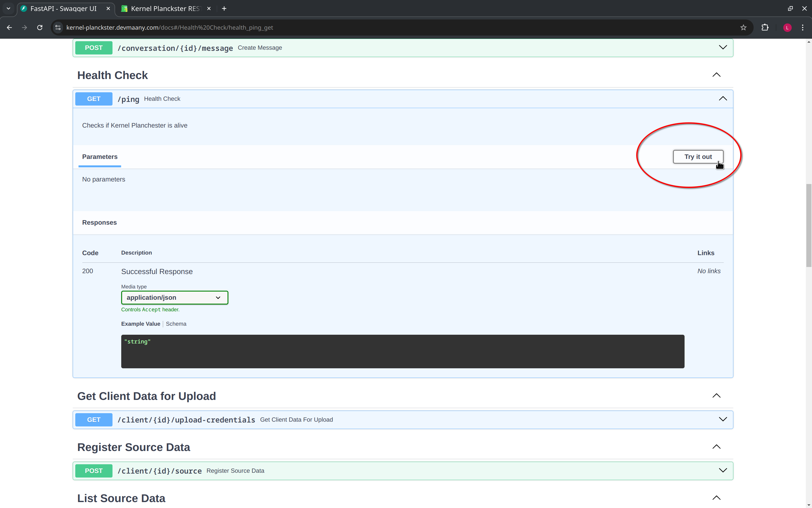The image size is (812, 508).
Task: Click the /ping endpoint path
Action: [128, 99]
